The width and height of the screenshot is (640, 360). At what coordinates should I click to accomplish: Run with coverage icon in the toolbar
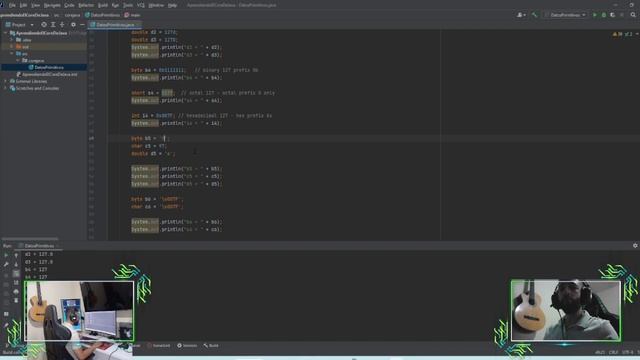point(613,15)
